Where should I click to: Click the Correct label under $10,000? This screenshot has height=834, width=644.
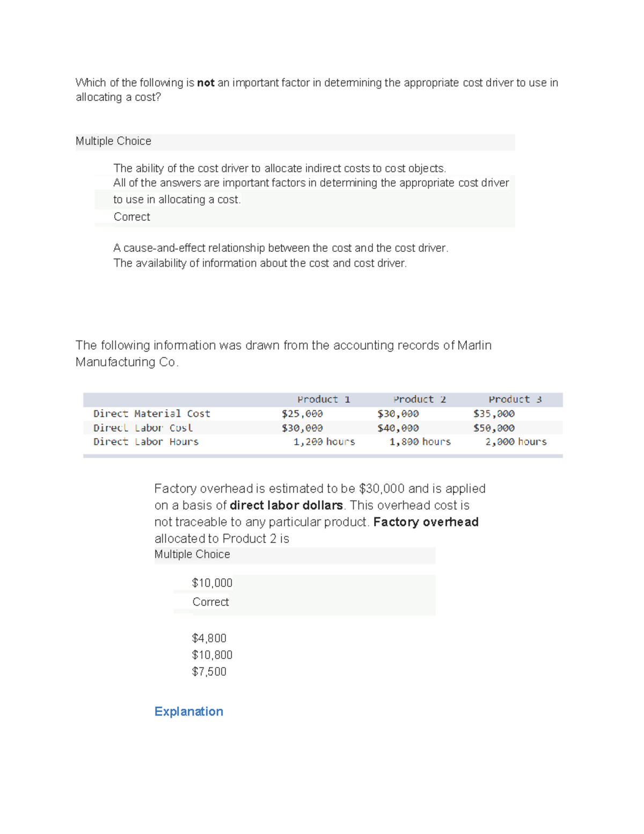point(210,602)
